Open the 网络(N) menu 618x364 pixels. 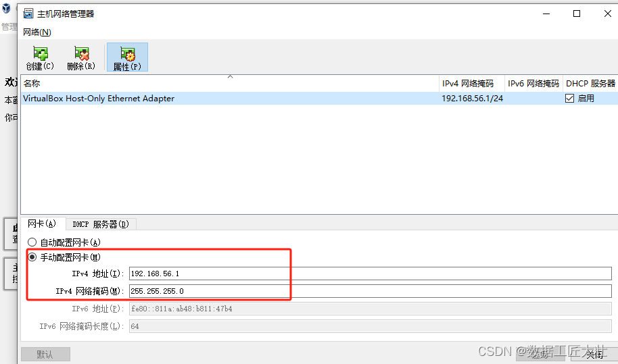tap(37, 32)
